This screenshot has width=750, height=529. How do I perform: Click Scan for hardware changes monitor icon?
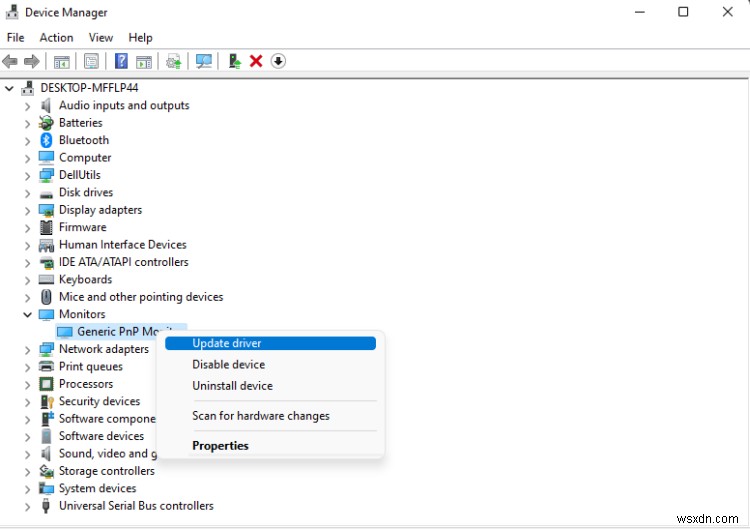203,61
